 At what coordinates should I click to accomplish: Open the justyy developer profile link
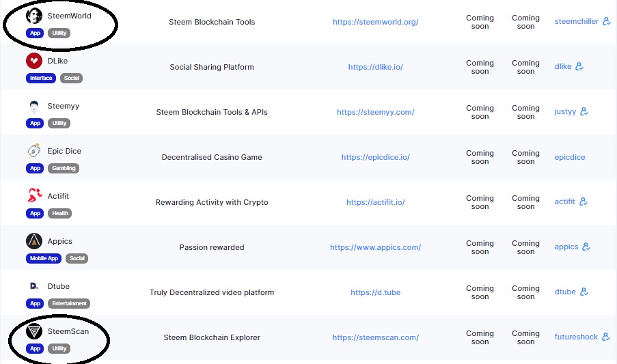pyautogui.click(x=565, y=112)
